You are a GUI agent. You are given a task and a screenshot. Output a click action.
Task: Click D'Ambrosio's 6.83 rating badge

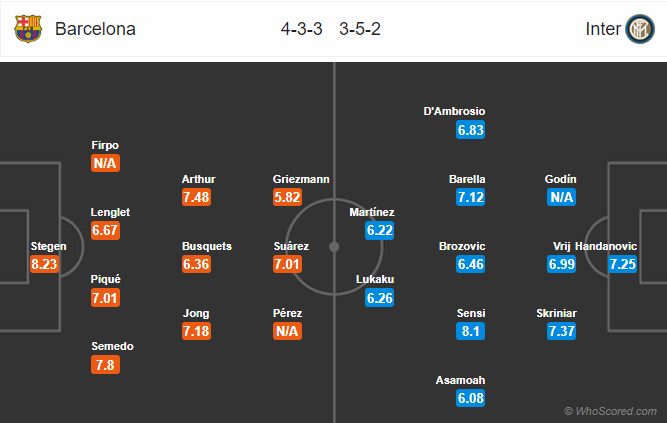point(469,131)
